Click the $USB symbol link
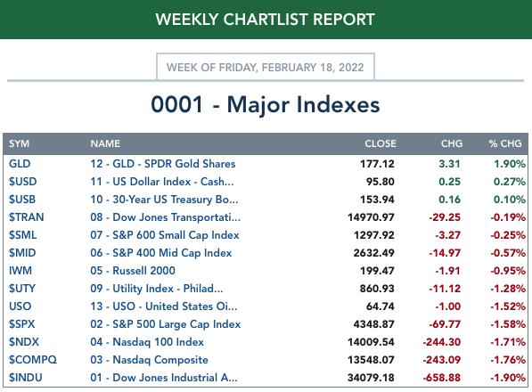Screen dimensions: 532x392 (22, 200)
